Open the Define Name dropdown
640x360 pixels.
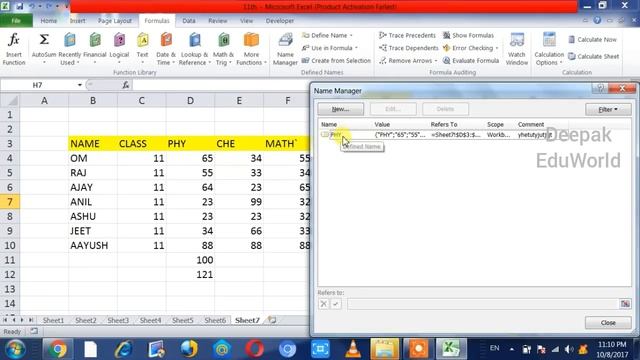tap(328, 36)
